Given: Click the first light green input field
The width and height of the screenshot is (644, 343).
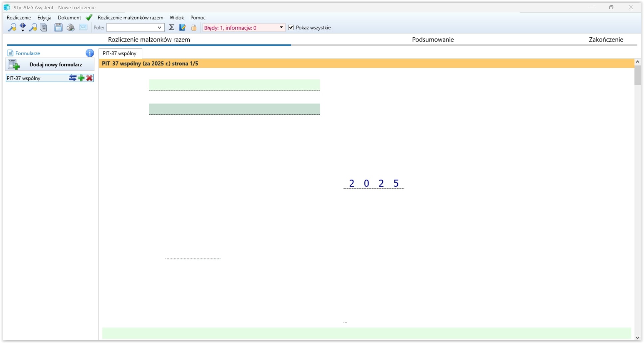Looking at the screenshot, I should [x=234, y=84].
